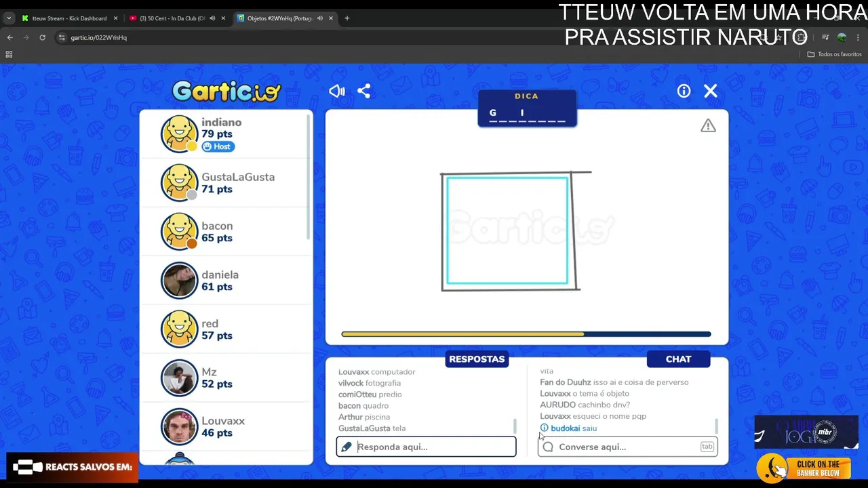Click chat message by Fan do Duuhz
The image size is (868, 488).
pos(614,382)
